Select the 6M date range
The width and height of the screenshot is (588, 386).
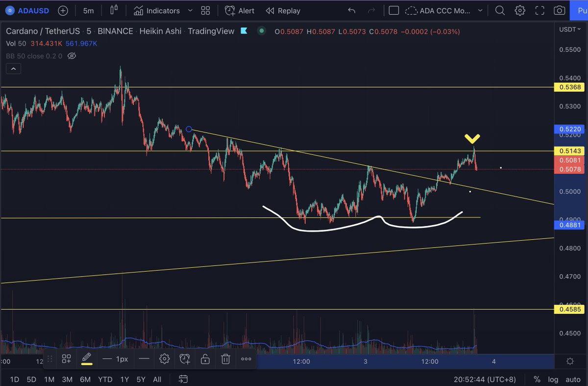[x=85, y=379]
